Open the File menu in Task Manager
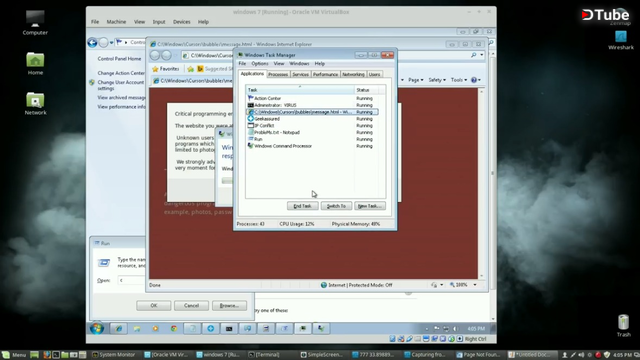The image size is (640, 360). pos(242,64)
